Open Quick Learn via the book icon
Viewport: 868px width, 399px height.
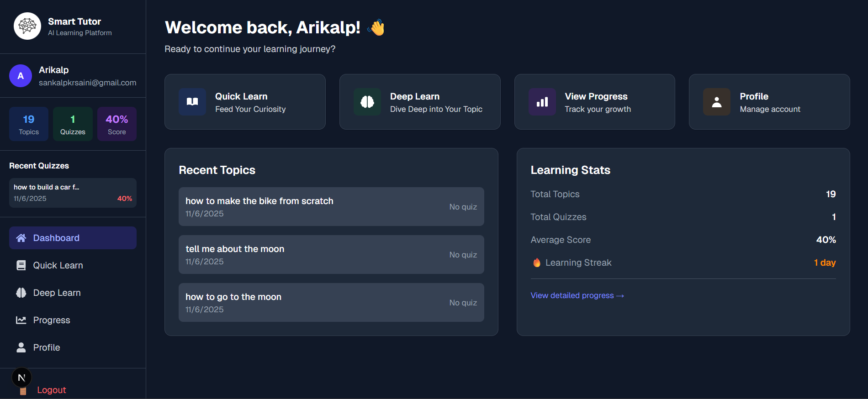(192, 102)
